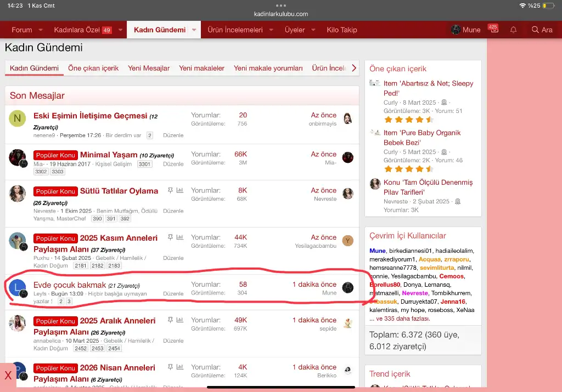Expand the Forum dropdown arrow

pyautogui.click(x=40, y=30)
